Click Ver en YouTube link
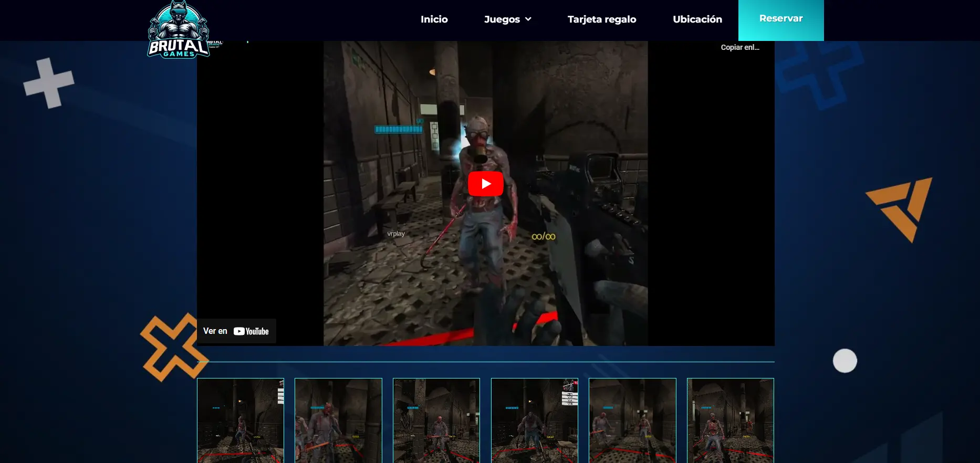980x463 pixels. click(x=236, y=331)
